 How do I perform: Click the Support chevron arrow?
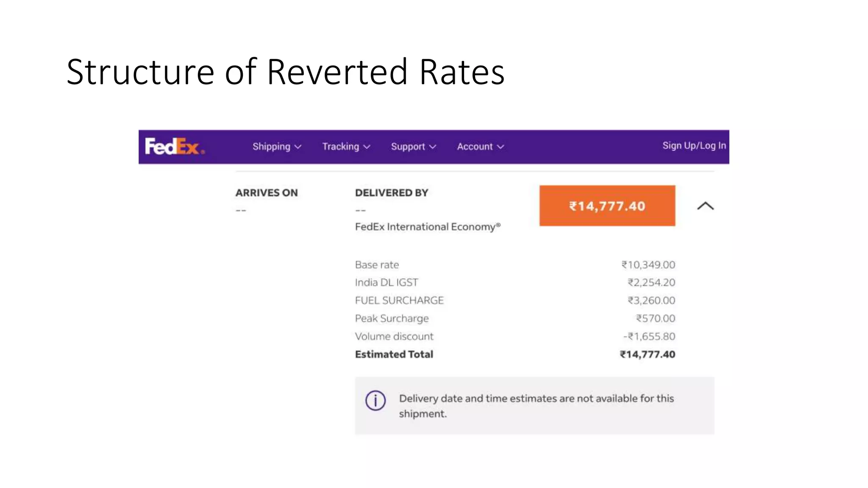[x=433, y=147]
